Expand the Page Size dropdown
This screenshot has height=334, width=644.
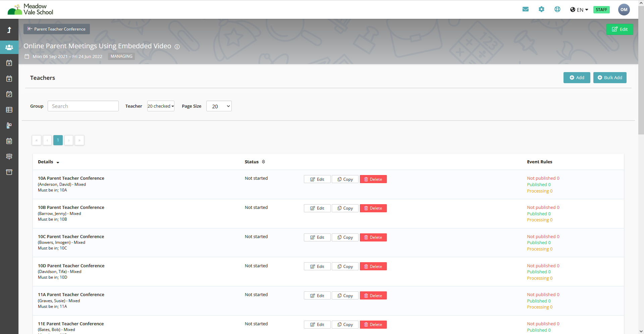click(219, 106)
